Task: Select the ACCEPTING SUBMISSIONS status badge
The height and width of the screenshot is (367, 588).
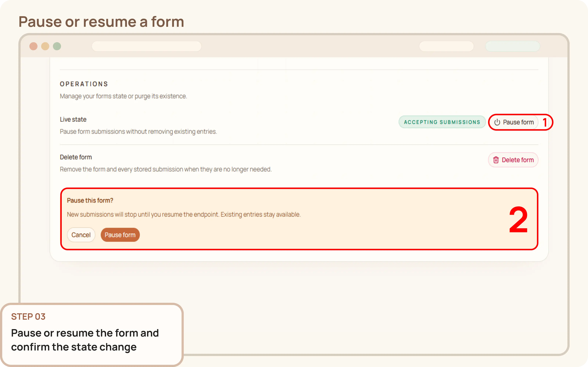Action: coord(442,122)
